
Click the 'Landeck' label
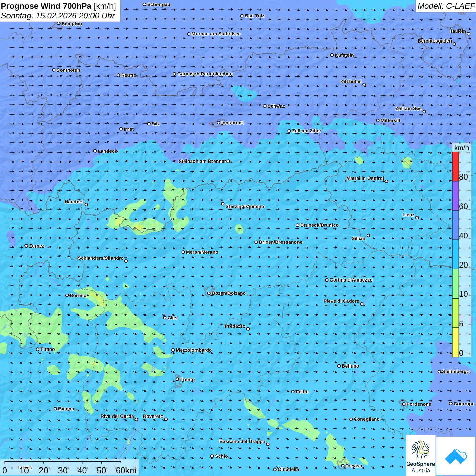107,151
